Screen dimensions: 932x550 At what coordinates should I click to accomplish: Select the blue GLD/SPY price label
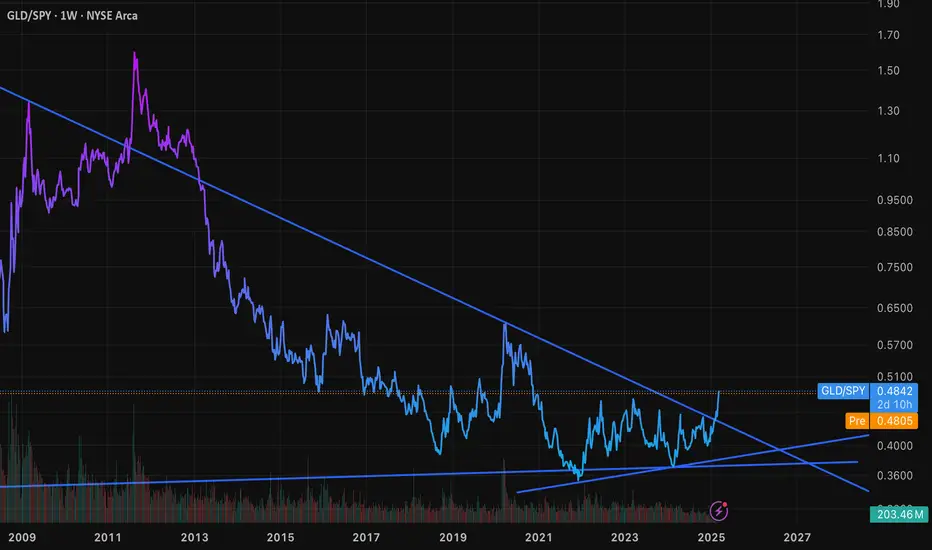coord(843,391)
